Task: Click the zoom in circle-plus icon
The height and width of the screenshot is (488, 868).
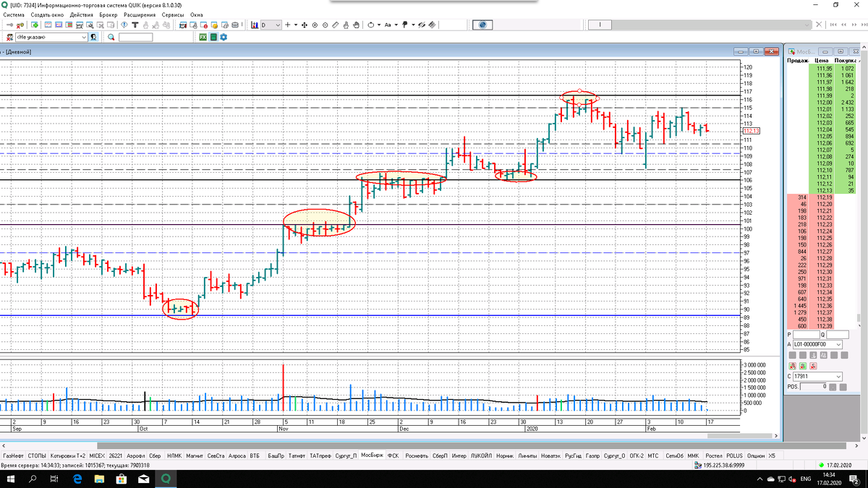Action: tap(315, 25)
